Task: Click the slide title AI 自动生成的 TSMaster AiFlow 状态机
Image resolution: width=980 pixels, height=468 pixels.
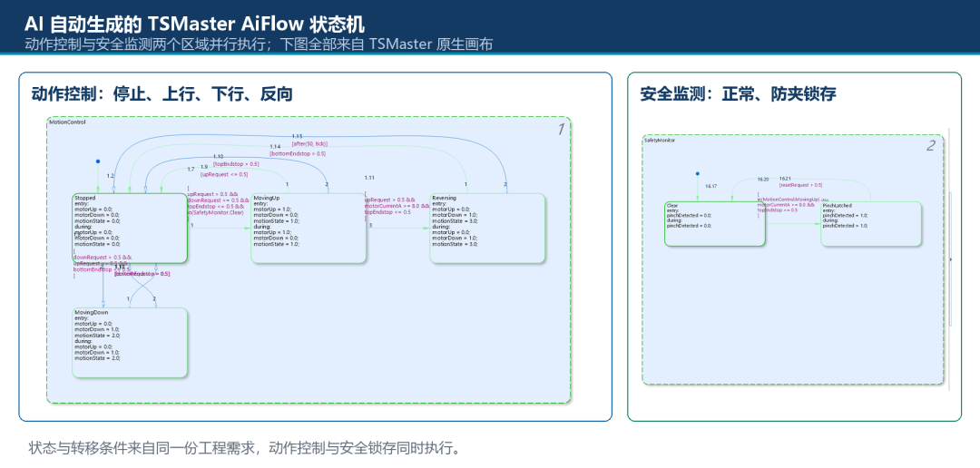Action: pyautogui.click(x=194, y=24)
